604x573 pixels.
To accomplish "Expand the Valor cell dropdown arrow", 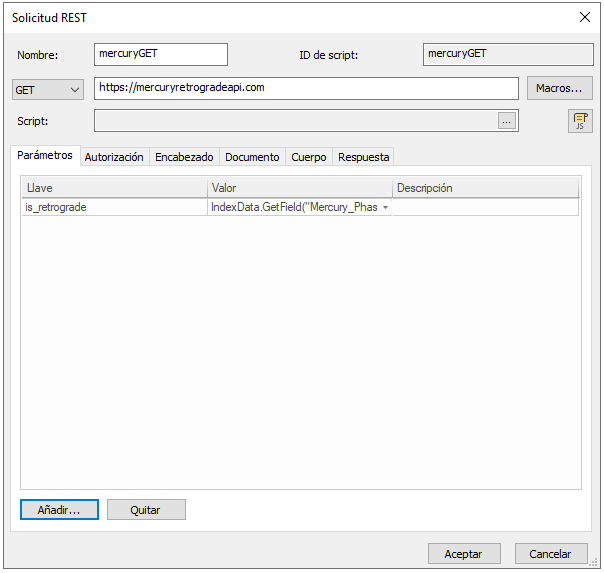I will (385, 208).
